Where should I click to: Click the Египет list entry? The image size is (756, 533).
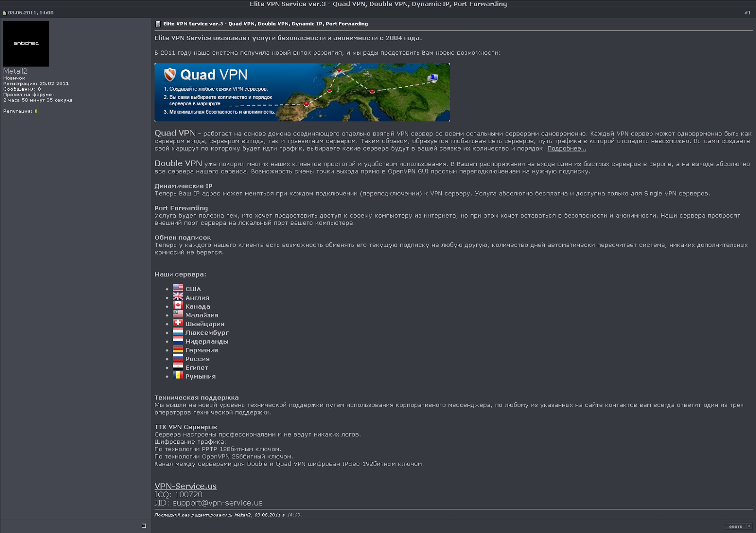pyautogui.click(x=197, y=368)
